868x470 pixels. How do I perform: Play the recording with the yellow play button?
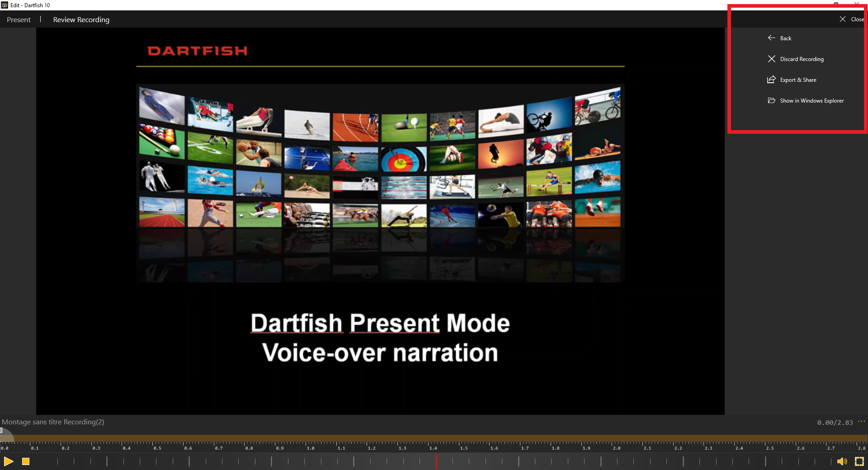tap(8, 461)
